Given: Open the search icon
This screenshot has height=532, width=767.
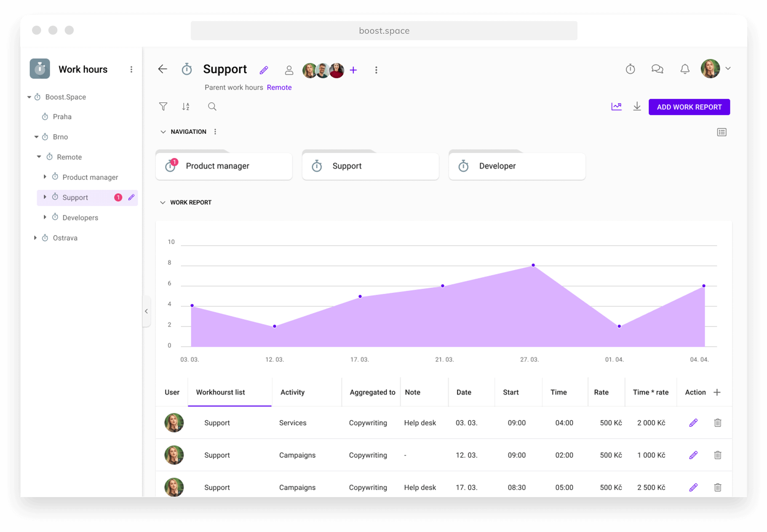Looking at the screenshot, I should (x=212, y=106).
